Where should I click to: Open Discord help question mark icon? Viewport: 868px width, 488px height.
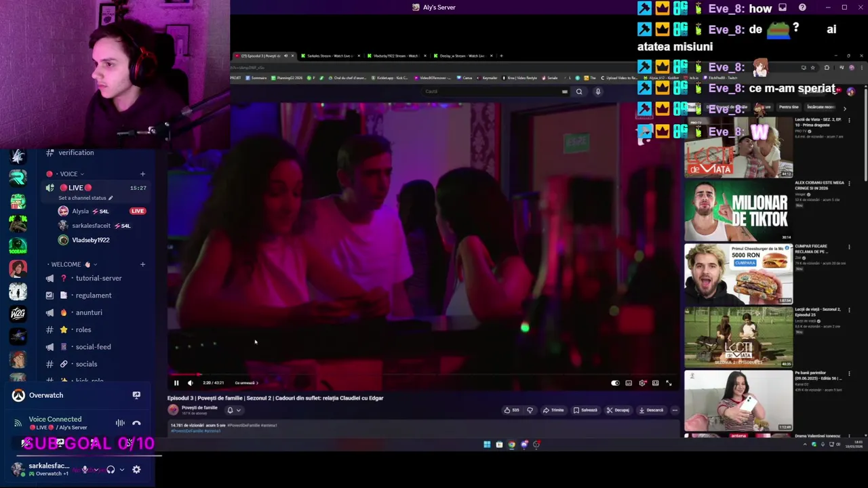[802, 7]
